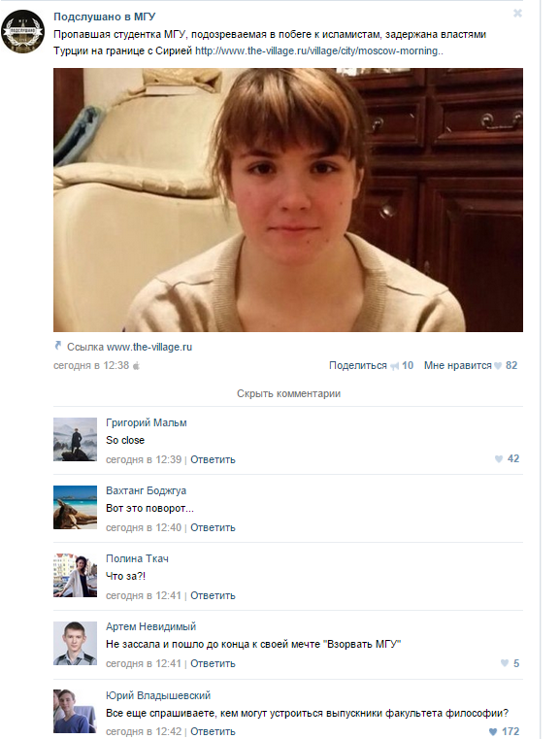This screenshot has width=560, height=739.
Task: Click the heart icon next to Мне нравится
Action: click(x=498, y=366)
